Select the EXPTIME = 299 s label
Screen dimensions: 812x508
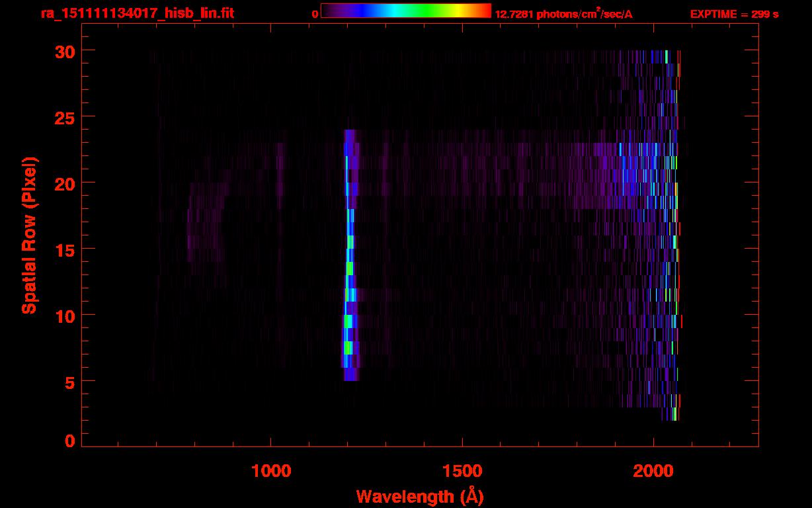pyautogui.click(x=734, y=14)
